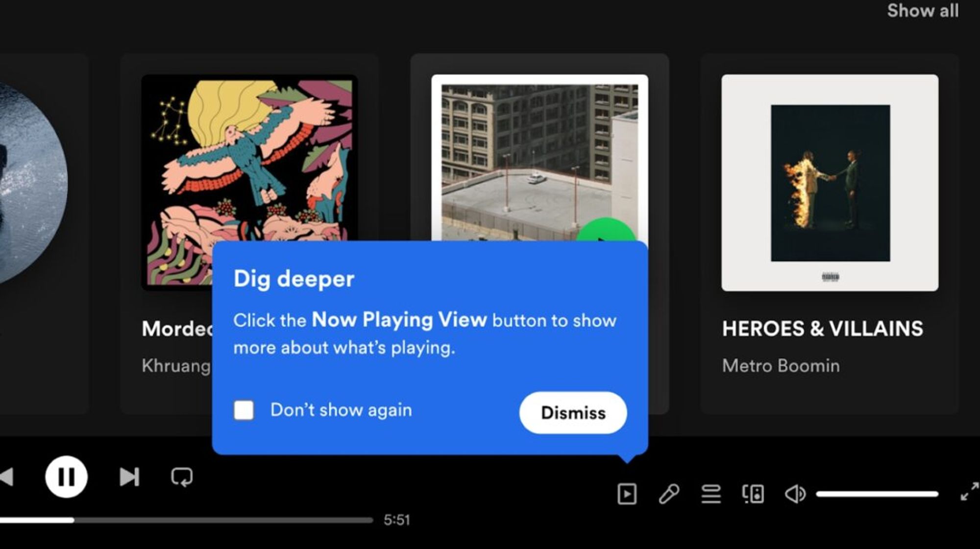The width and height of the screenshot is (980, 549).
Task: Open the Now Playing View button
Action: pyautogui.click(x=627, y=494)
